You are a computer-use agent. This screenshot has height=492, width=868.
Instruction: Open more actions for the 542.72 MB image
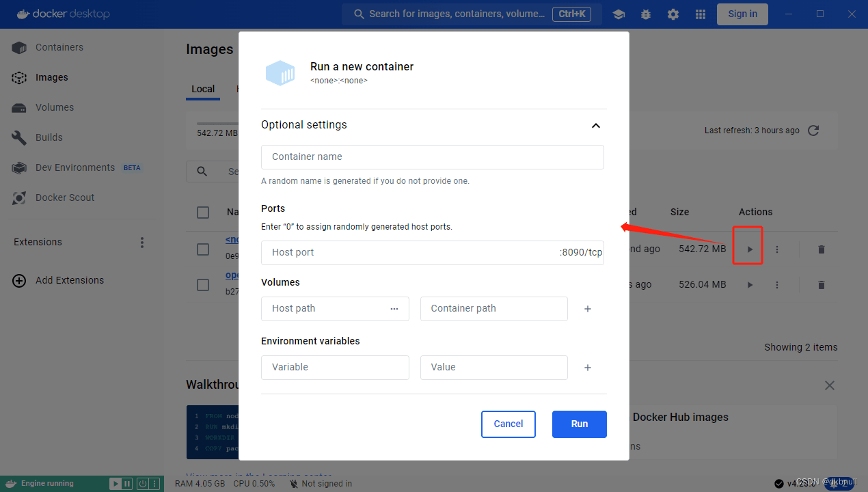point(777,249)
